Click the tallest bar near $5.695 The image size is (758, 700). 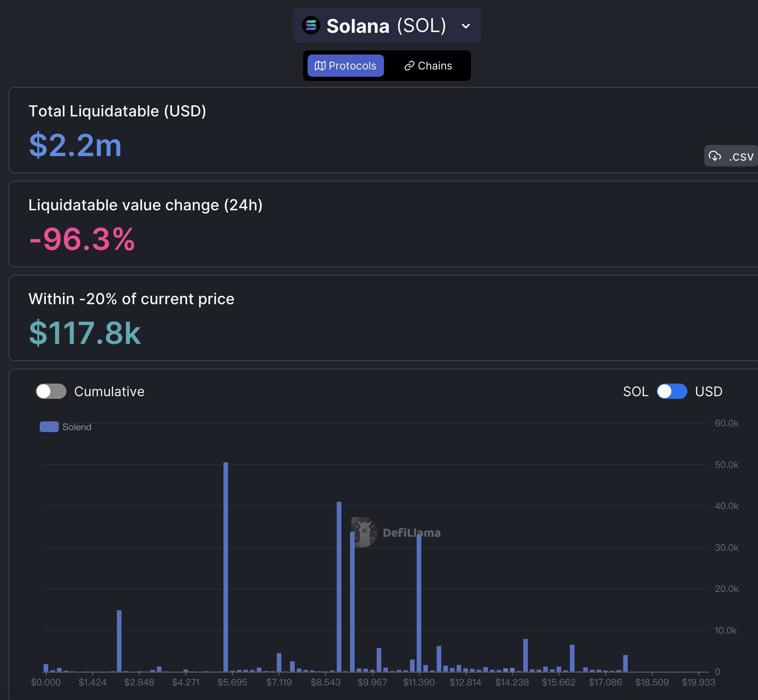click(x=226, y=567)
